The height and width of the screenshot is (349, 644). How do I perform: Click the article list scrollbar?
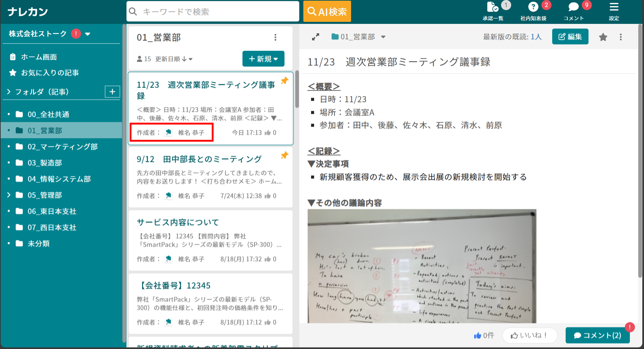297,91
